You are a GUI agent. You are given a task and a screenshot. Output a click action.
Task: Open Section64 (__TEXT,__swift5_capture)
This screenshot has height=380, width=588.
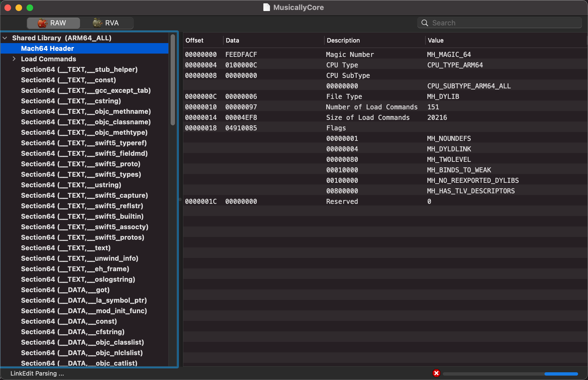pyautogui.click(x=84, y=195)
